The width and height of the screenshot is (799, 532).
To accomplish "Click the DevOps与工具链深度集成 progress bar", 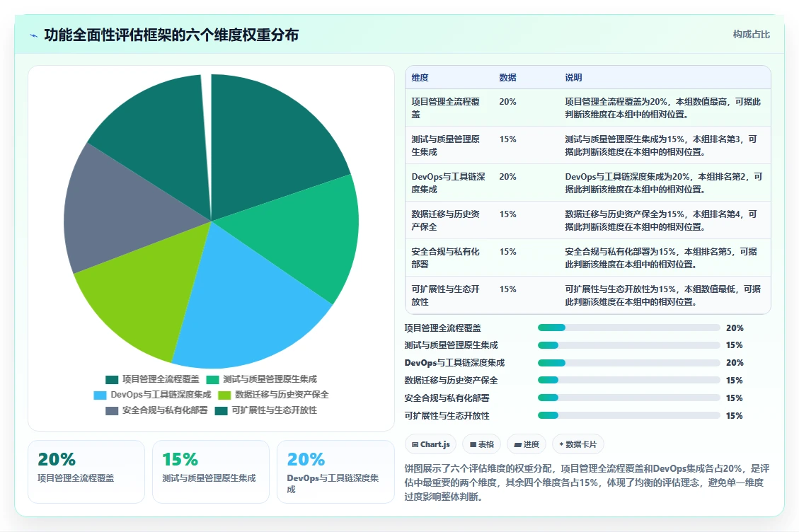I will (629, 363).
